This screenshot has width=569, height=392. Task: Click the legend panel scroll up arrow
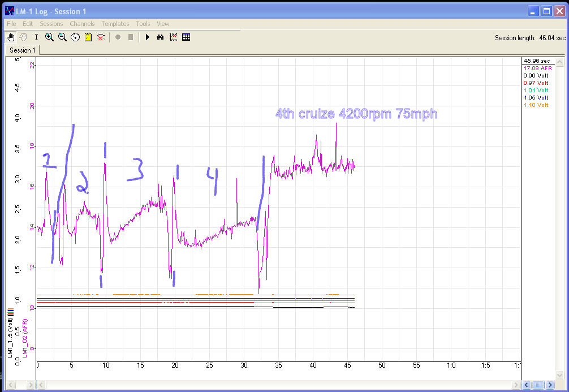(560, 62)
